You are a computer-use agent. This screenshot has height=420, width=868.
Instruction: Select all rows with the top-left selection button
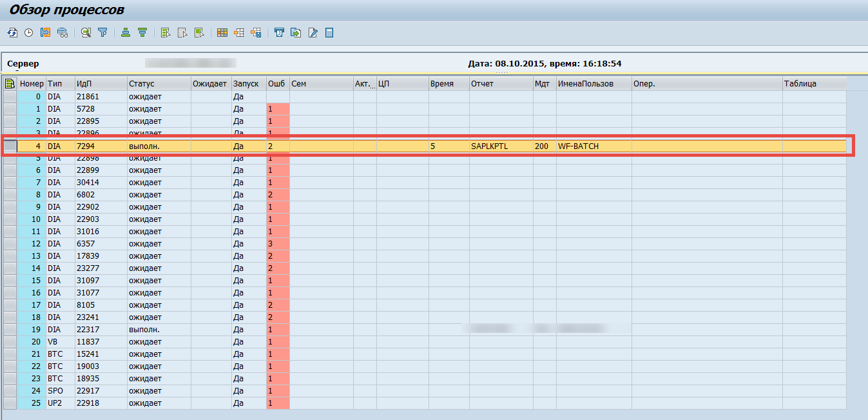pos(9,83)
